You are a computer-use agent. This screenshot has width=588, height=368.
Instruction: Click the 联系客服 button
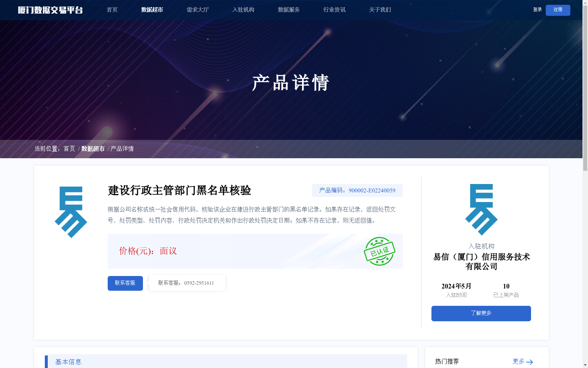tap(125, 283)
